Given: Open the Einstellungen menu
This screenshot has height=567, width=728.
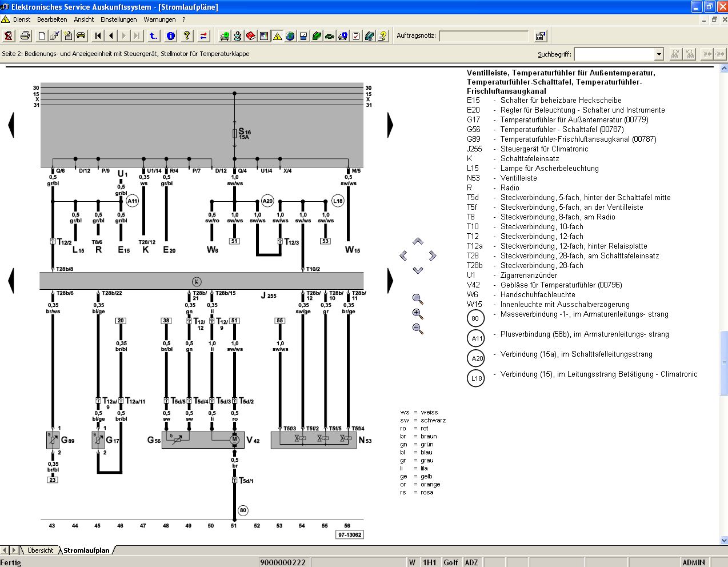Looking at the screenshot, I should click(119, 19).
